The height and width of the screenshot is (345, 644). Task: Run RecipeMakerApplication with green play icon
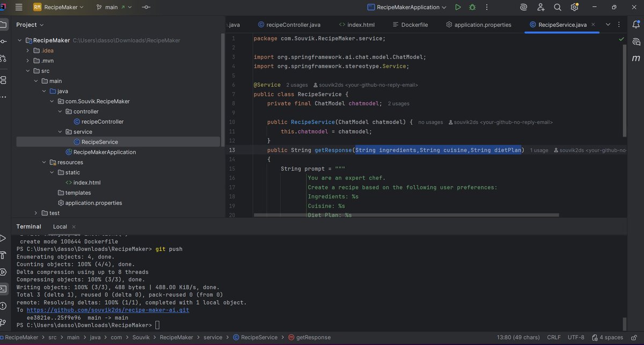point(458,8)
